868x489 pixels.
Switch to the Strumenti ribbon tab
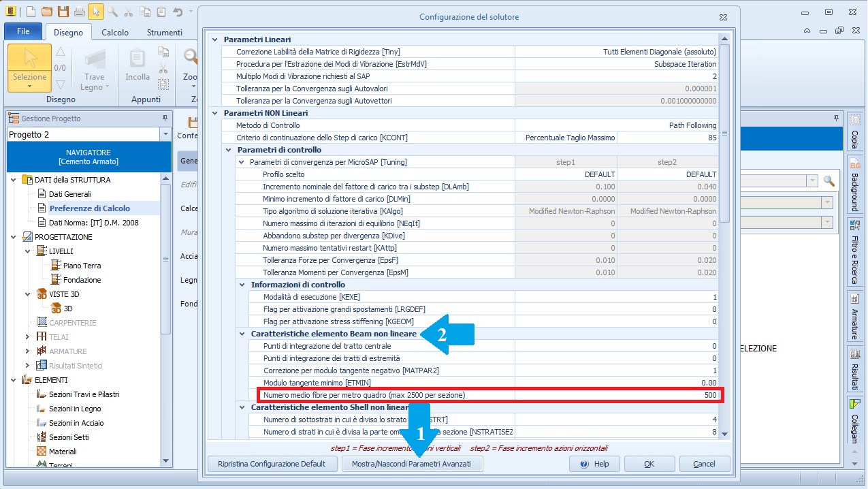point(164,32)
